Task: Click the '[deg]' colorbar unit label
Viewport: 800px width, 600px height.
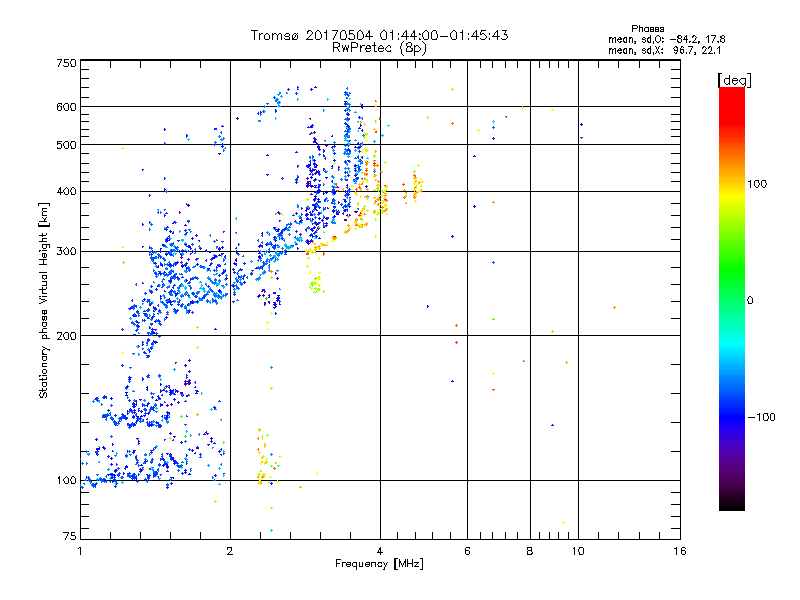Action: click(x=734, y=80)
